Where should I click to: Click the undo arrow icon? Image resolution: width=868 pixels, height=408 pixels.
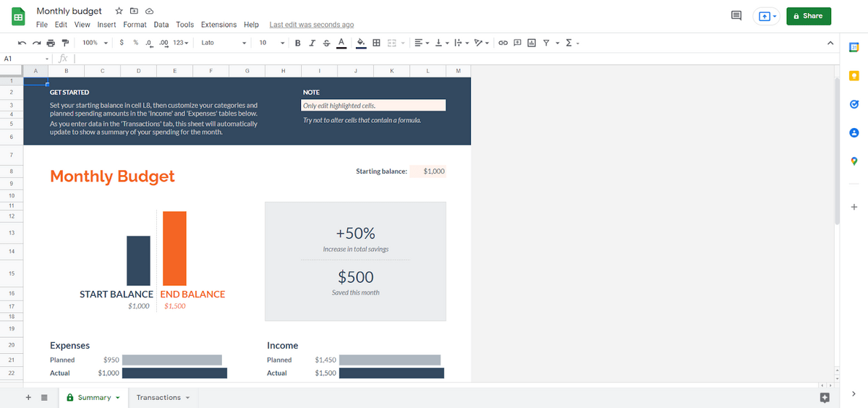point(22,43)
